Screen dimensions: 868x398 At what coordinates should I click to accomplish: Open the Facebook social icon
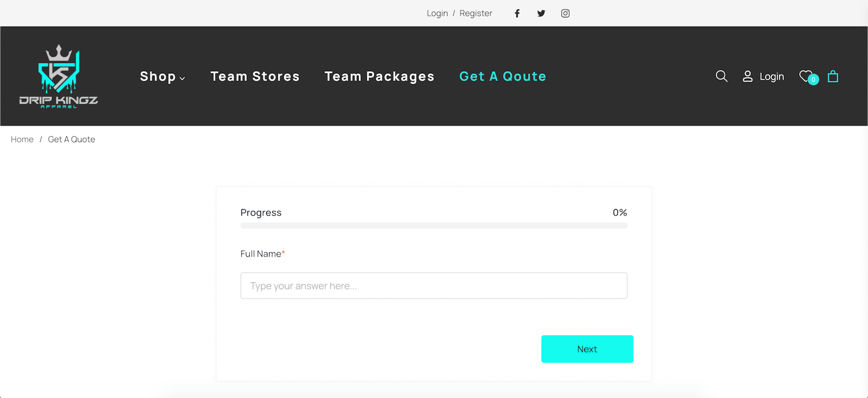517,14
